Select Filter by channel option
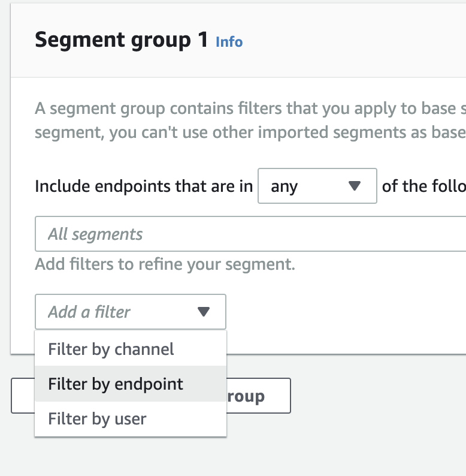 [x=111, y=349]
